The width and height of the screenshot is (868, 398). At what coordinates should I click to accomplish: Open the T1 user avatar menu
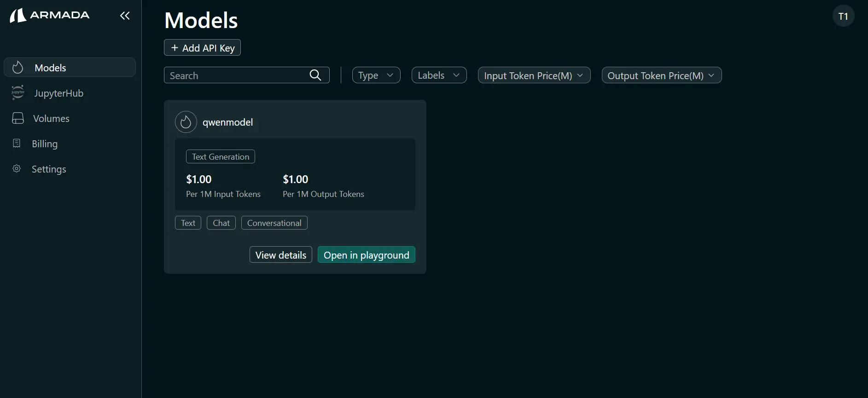[844, 16]
